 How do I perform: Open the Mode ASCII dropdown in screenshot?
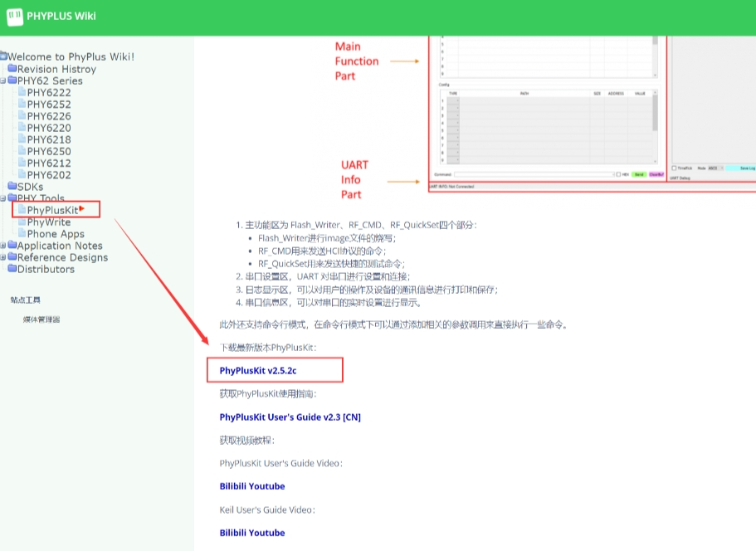[716, 168]
